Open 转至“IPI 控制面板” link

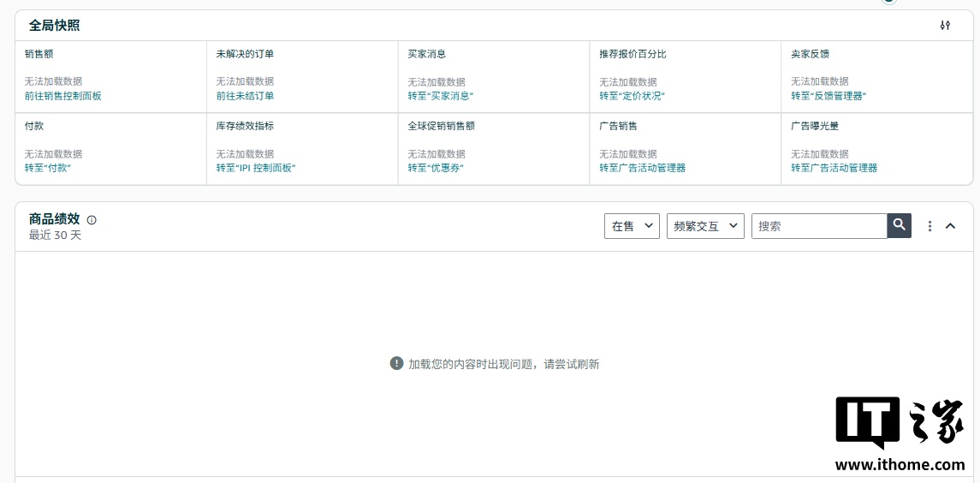pyautogui.click(x=256, y=168)
